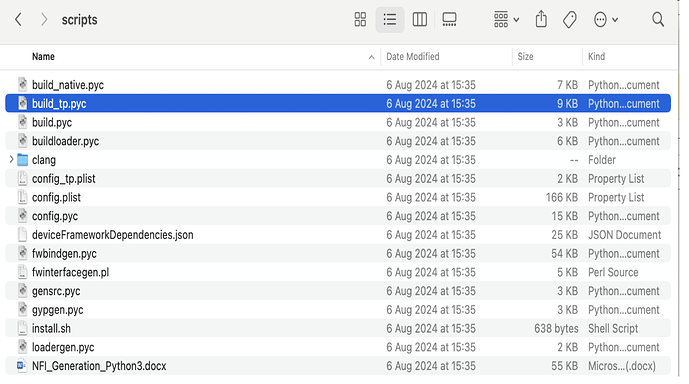Select the config.plist file name
Viewport: 689px width, 384px height.
click(56, 198)
